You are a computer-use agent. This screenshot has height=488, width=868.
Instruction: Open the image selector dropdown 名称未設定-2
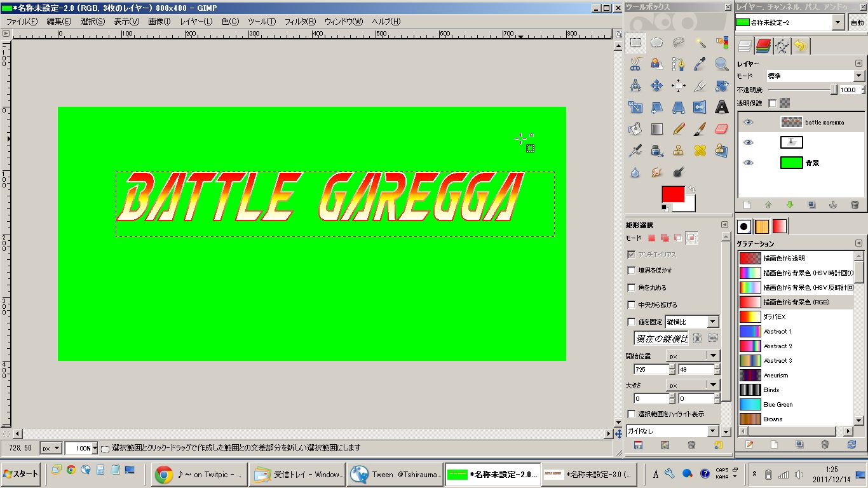[x=790, y=22]
